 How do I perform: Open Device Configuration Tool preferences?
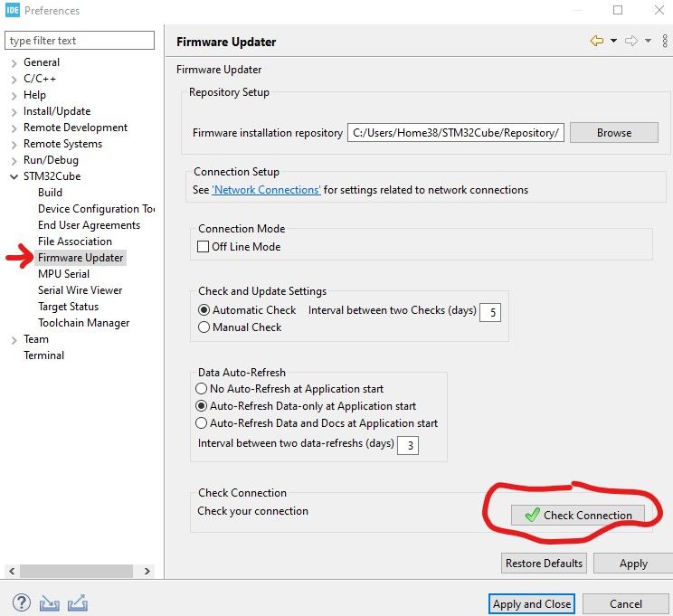[x=96, y=209]
